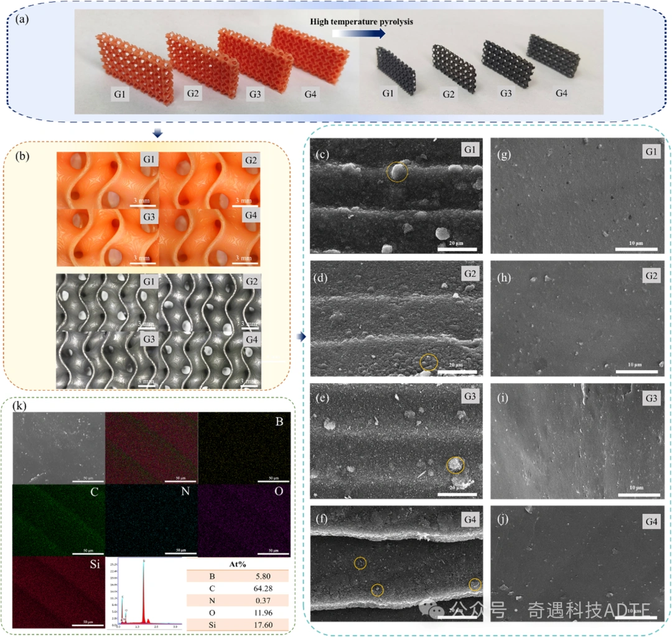Click the 10 μm scale bar in panel (g)

(x=637, y=249)
